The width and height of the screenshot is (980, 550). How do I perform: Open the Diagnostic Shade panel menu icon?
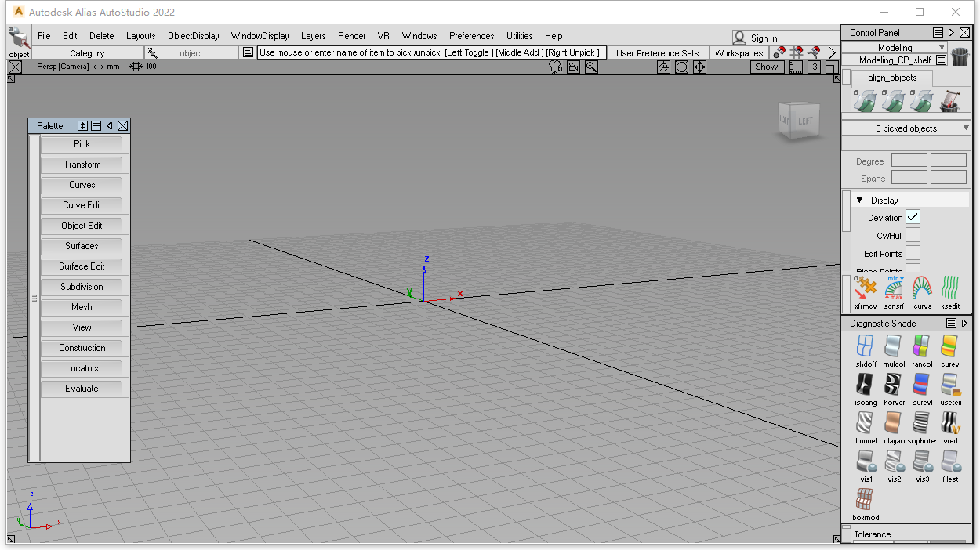click(x=951, y=324)
